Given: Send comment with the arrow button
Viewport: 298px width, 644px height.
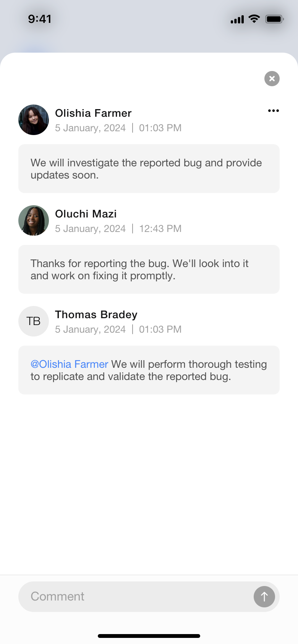Looking at the screenshot, I should coord(264,597).
